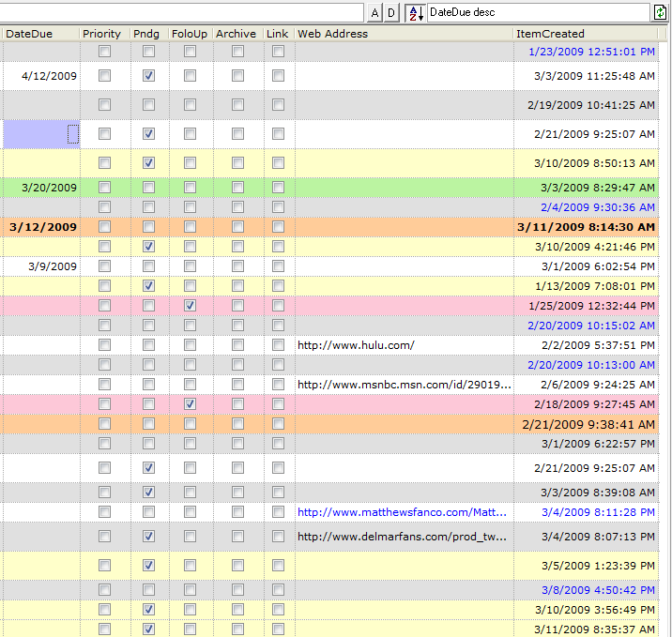Click the 'A' toolbar button
672x637 pixels.
tap(375, 13)
